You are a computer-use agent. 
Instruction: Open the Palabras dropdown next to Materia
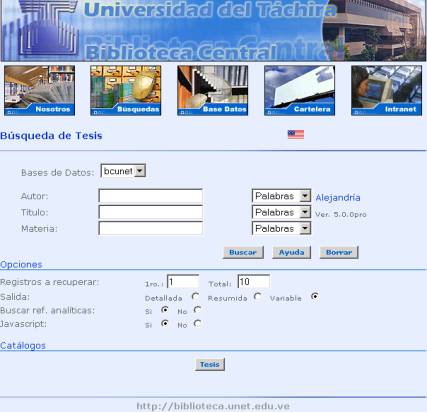tap(281, 229)
